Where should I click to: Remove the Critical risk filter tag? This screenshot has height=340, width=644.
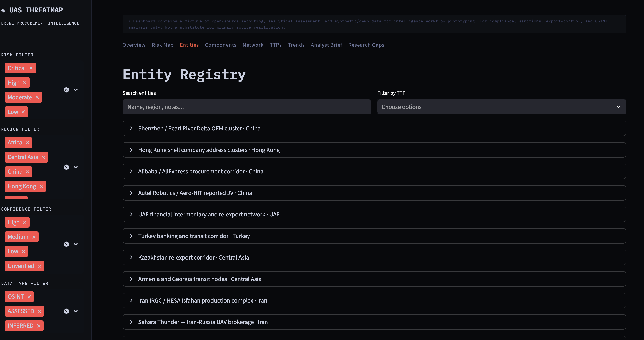click(31, 68)
